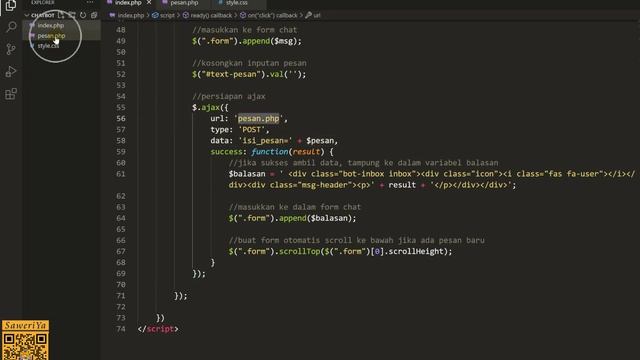Open the Explorer view in activity bar
640x360 pixels.
(11, 5)
